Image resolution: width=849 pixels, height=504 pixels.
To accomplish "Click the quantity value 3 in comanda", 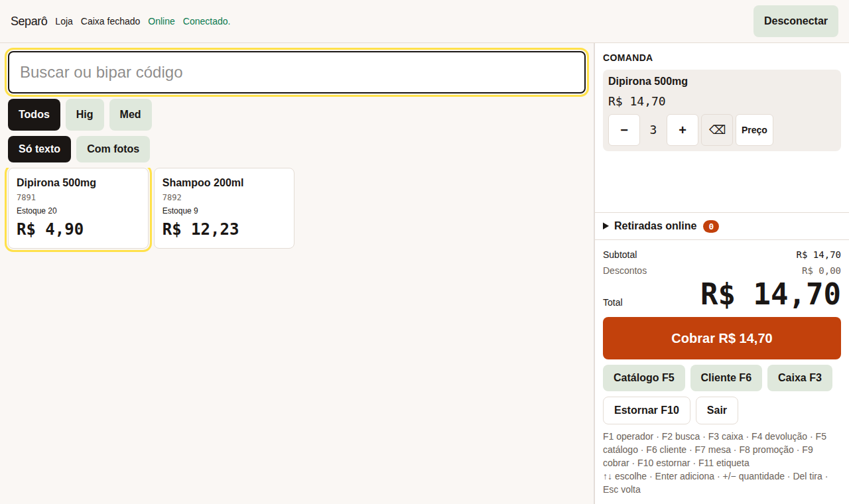I will coord(653,130).
